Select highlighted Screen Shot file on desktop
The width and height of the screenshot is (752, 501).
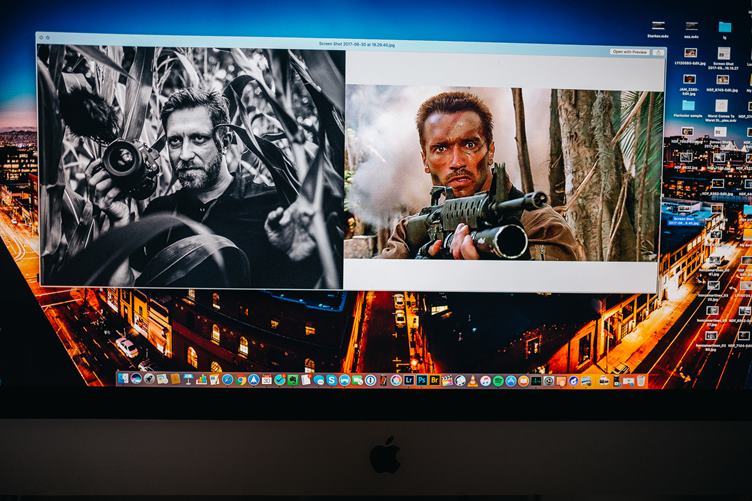click(x=683, y=214)
